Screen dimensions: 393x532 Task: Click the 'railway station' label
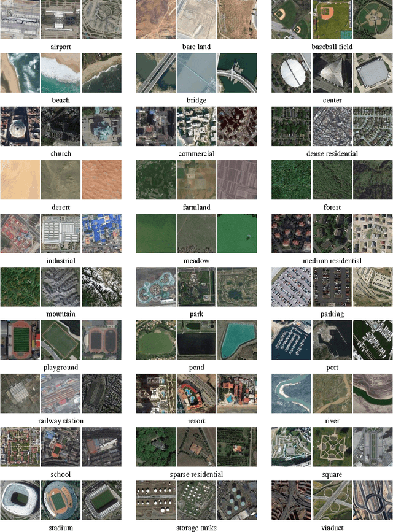tap(61, 421)
